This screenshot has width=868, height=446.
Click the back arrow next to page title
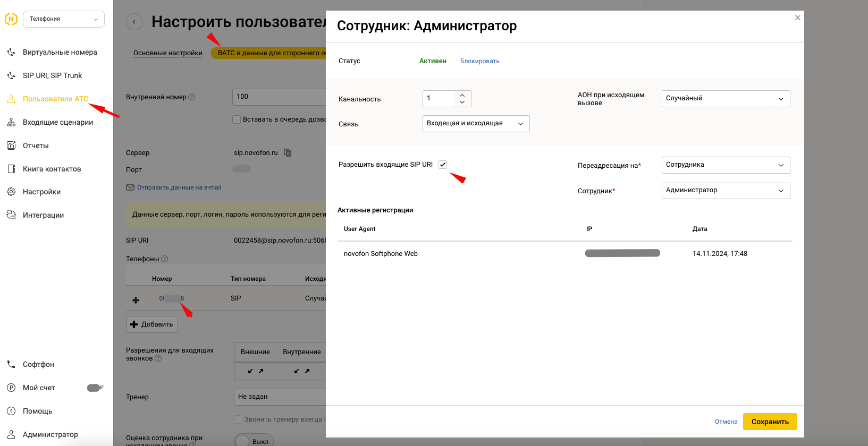point(134,22)
